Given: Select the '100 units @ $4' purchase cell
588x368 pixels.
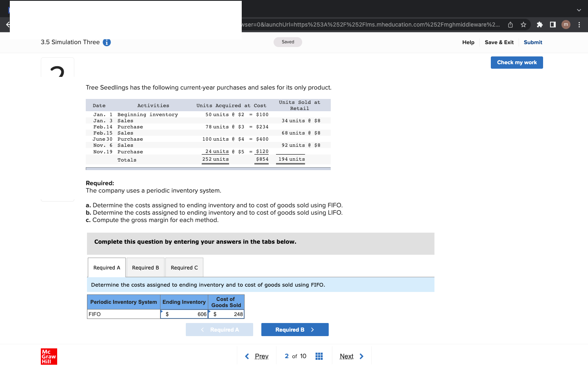Looking at the screenshot, I should tap(223, 139).
